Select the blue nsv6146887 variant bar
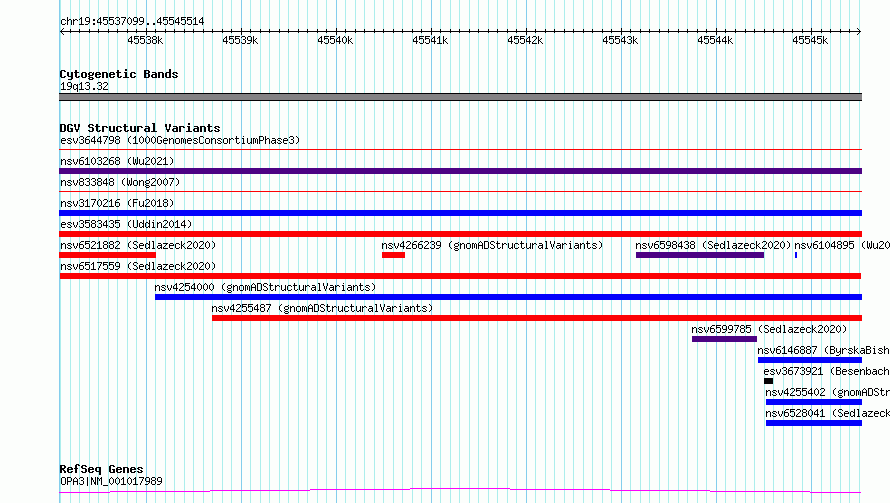This screenshot has width=890, height=503. tap(810, 360)
